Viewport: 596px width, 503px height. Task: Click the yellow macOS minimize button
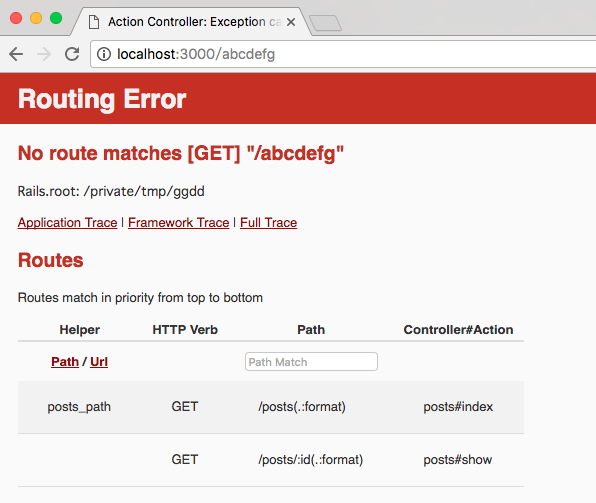pos(36,18)
